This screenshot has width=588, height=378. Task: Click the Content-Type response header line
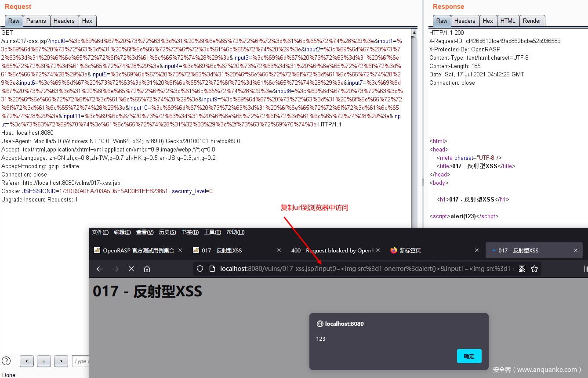click(479, 58)
